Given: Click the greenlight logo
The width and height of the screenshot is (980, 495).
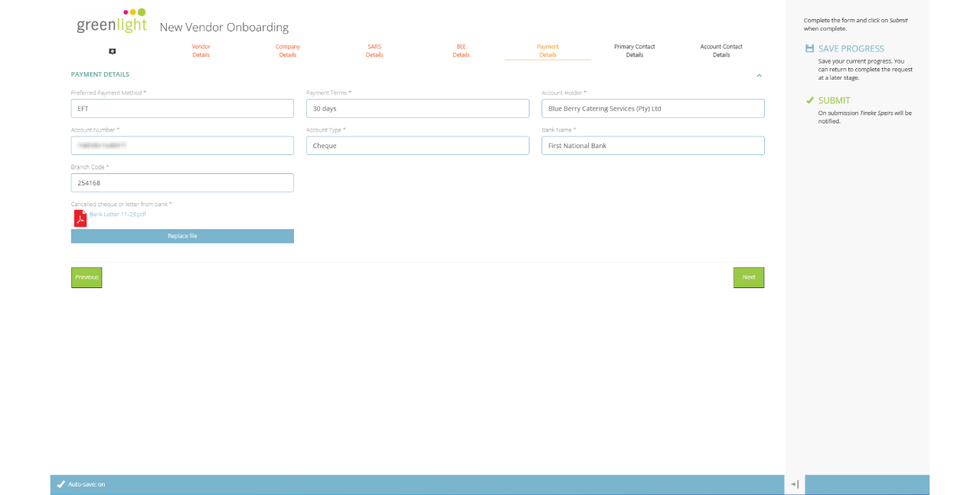Looking at the screenshot, I should pos(112,22).
